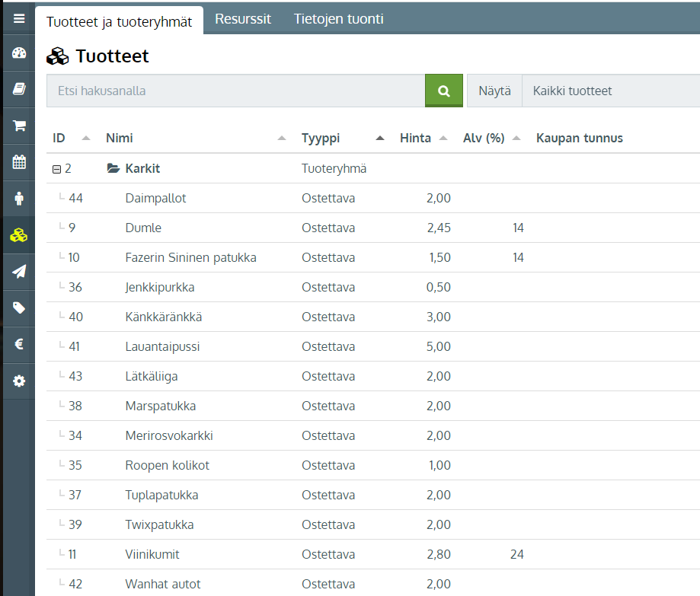
Task: Open the dashboard gauge icon
Action: 19,53
